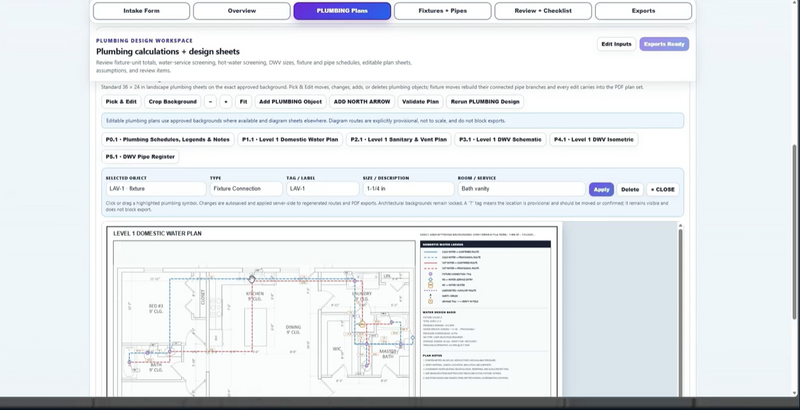Select the water heater symbol in Laundry room
800x410 pixels.
pos(362,324)
